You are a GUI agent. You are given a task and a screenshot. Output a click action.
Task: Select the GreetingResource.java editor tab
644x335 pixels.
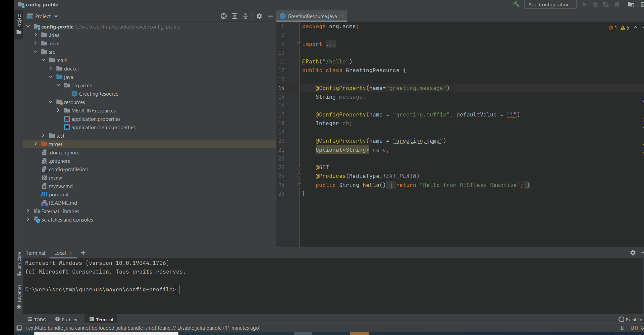tap(312, 16)
